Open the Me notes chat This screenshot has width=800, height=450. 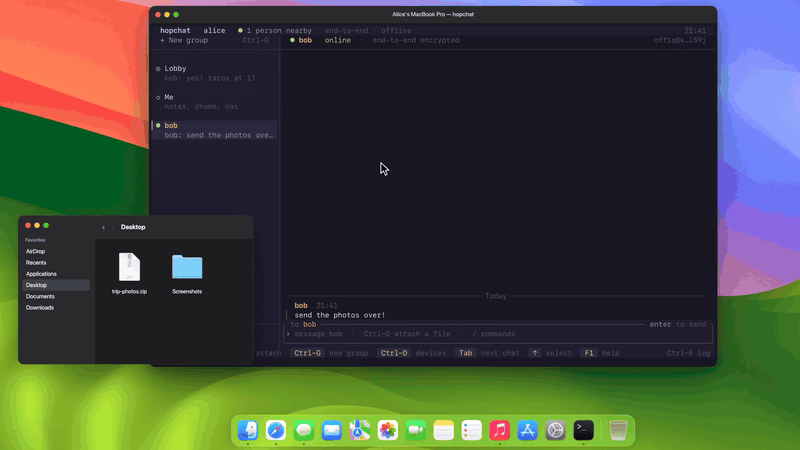(x=215, y=102)
